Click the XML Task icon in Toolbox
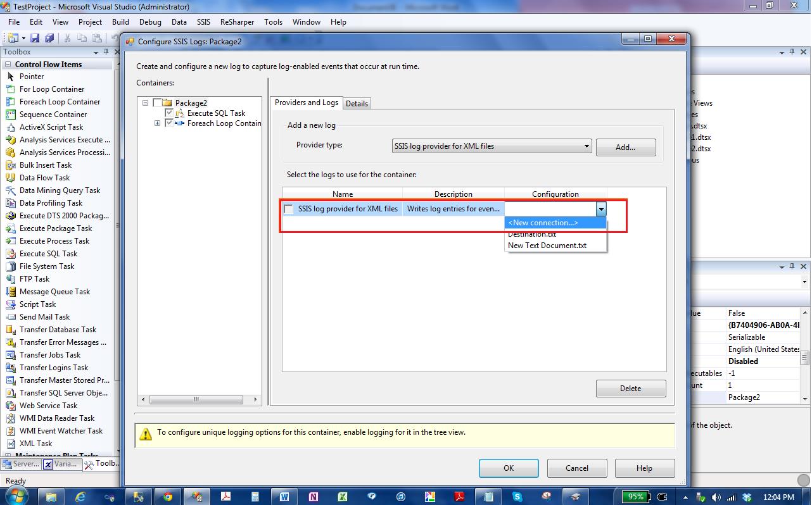 pos(10,444)
